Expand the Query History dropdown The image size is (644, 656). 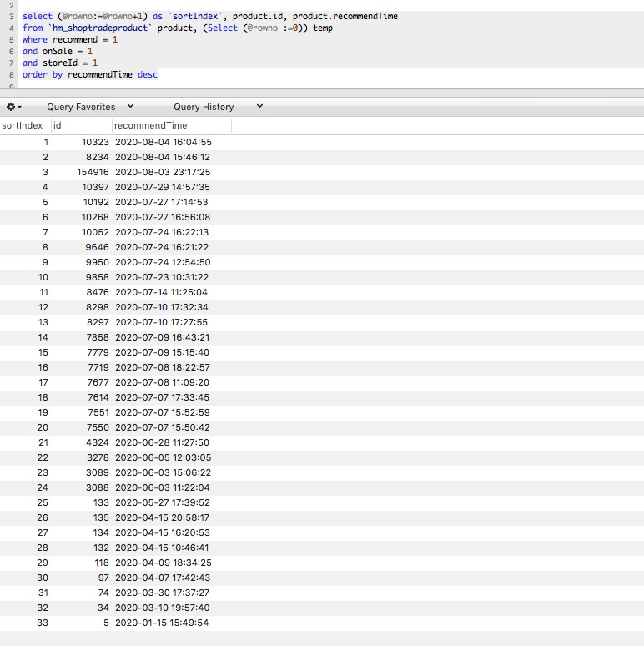click(217, 107)
